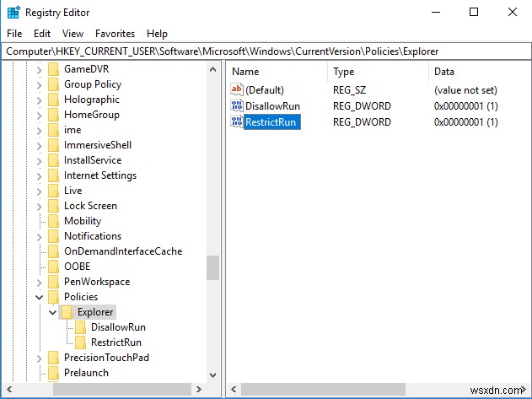Image resolution: width=532 pixels, height=399 pixels.
Task: Click the tree pane horizontal scroll left arrow
Action: click(x=9, y=389)
